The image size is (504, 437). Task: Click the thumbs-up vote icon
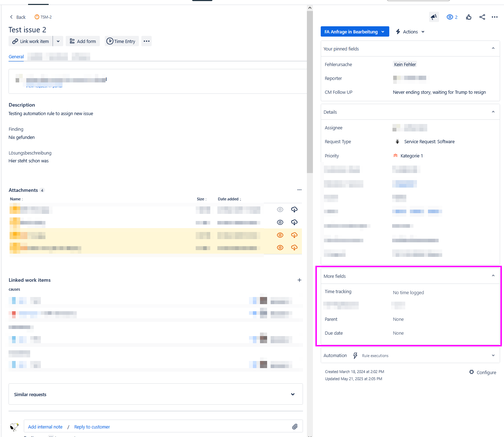[469, 17]
